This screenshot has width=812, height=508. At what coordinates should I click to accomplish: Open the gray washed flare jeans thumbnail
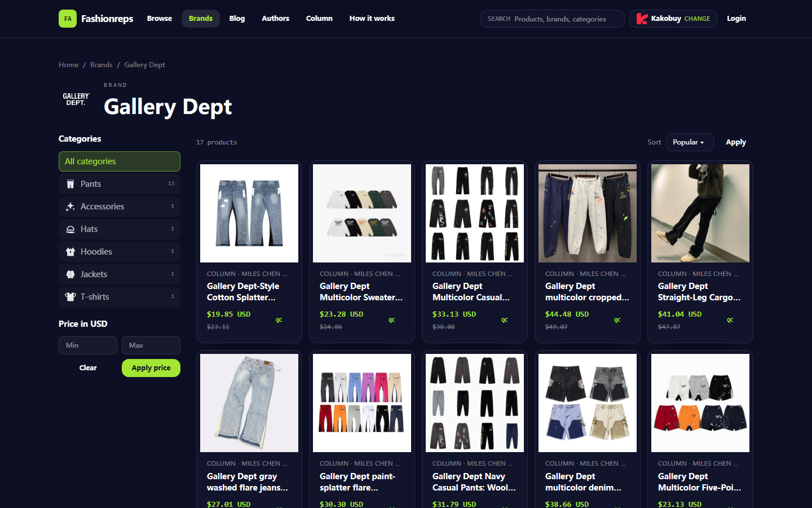(249, 403)
